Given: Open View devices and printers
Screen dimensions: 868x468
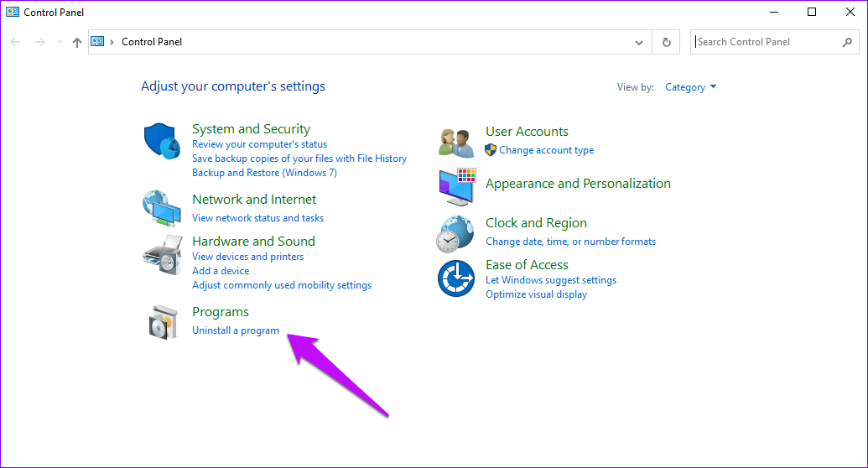Looking at the screenshot, I should tap(247, 257).
